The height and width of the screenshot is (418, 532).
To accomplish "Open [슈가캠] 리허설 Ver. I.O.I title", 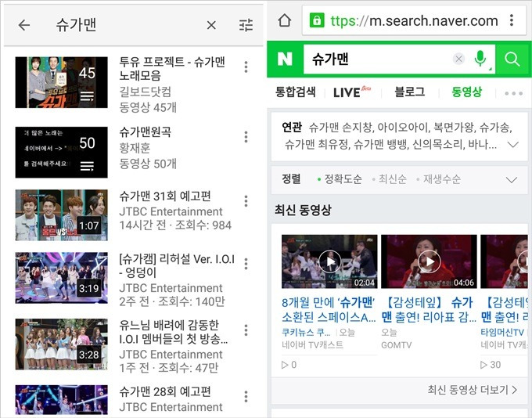I will [x=177, y=266].
